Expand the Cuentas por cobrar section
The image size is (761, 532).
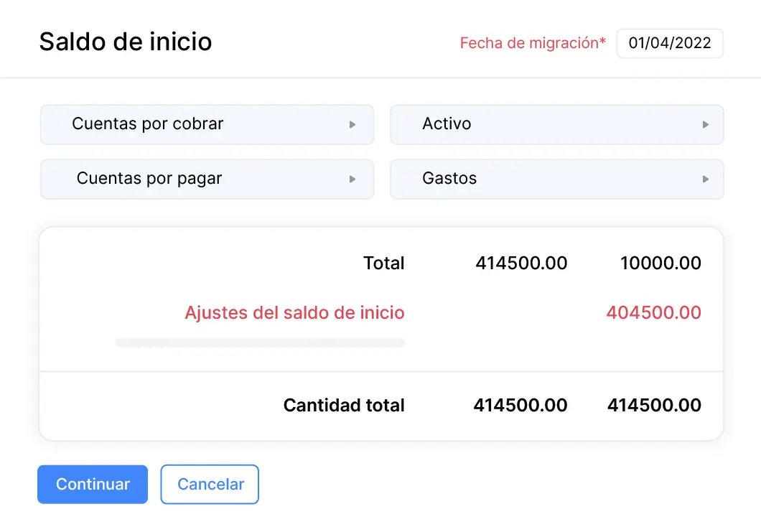pos(207,124)
